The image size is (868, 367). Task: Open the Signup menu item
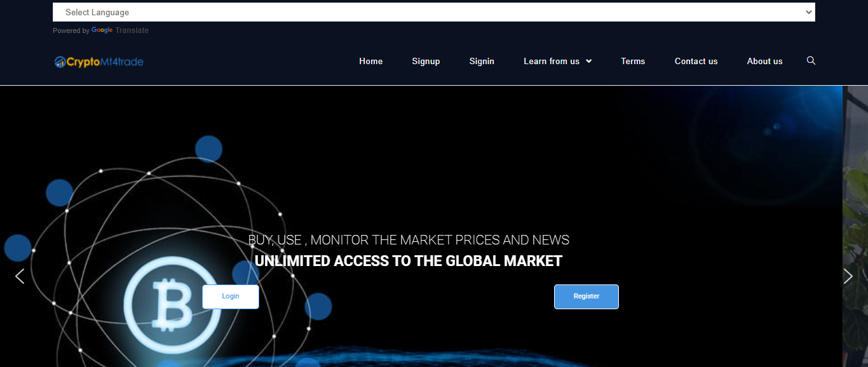tap(426, 62)
